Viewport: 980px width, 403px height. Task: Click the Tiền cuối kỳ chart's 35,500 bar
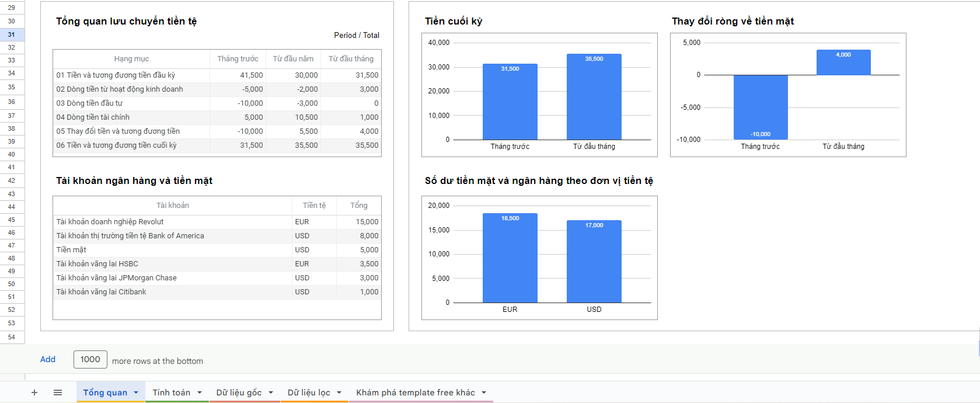(594, 97)
